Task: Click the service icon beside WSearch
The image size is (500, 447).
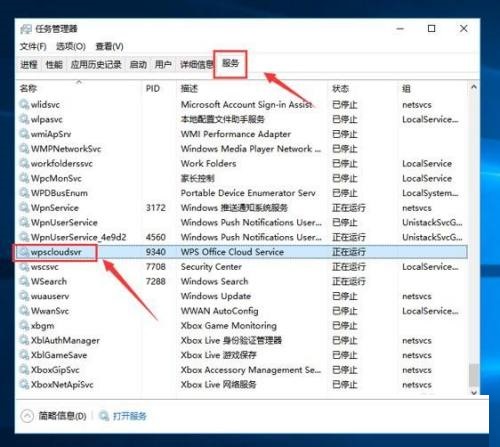Action: (x=24, y=281)
